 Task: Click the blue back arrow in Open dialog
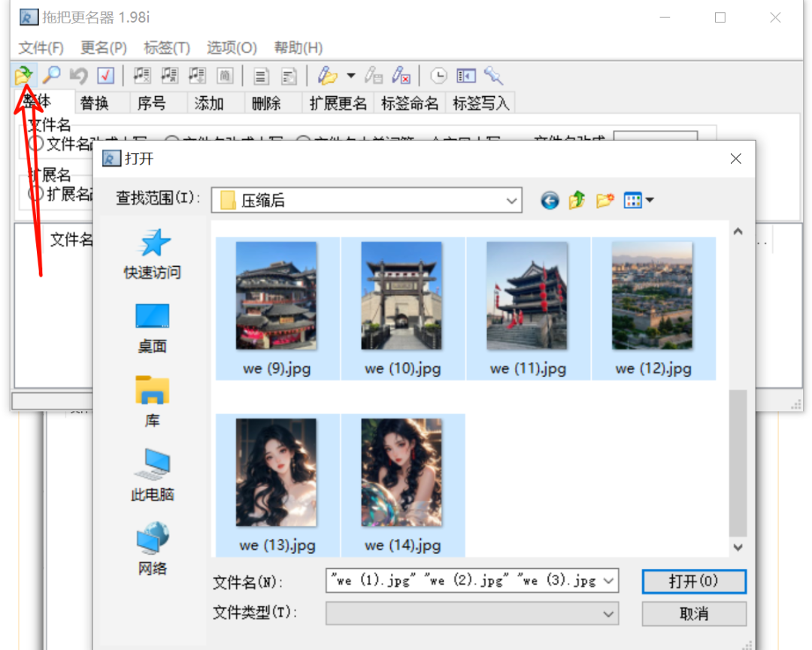pyautogui.click(x=550, y=200)
